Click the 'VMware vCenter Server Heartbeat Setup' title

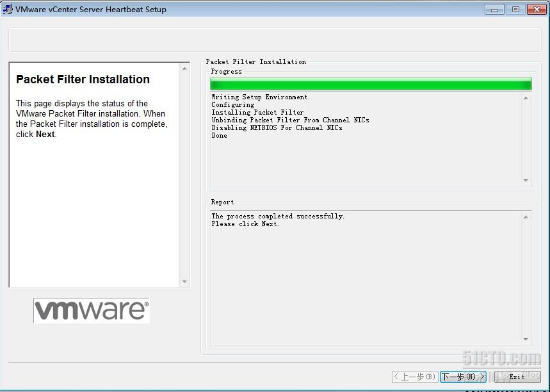coord(91,10)
